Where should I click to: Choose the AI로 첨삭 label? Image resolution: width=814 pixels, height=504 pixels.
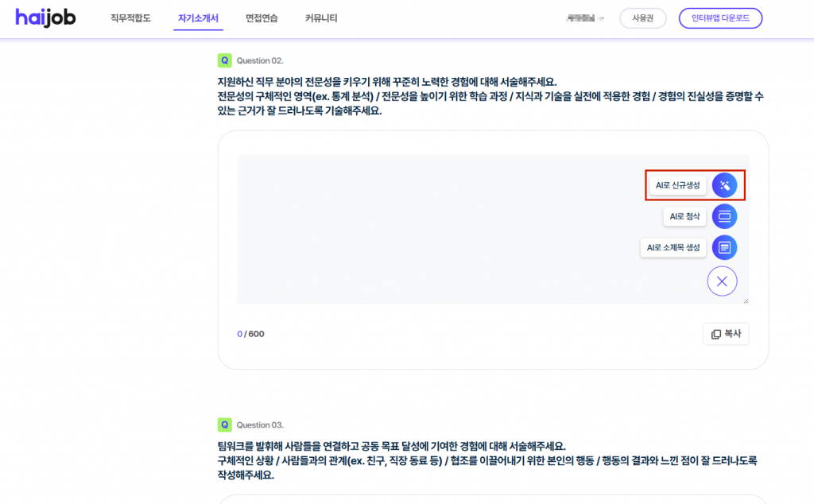click(x=684, y=216)
